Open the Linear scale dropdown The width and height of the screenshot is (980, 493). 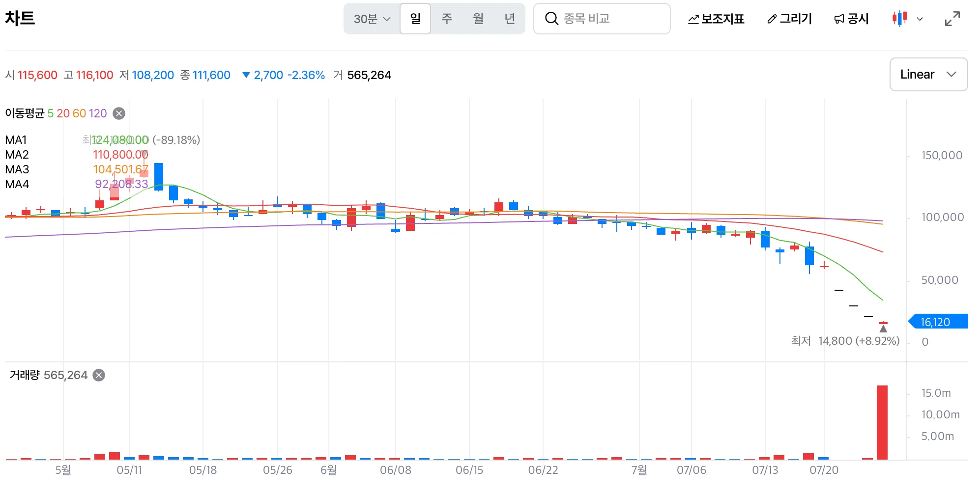928,75
